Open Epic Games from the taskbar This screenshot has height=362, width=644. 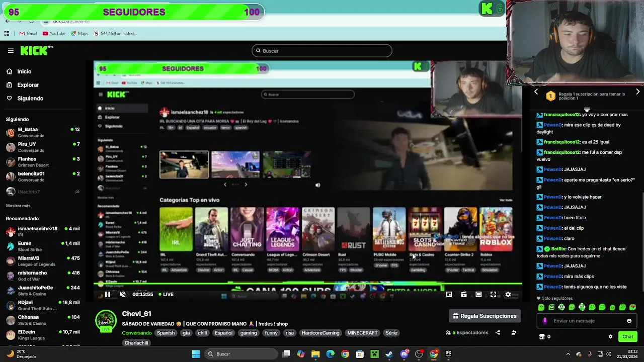(x=448, y=354)
